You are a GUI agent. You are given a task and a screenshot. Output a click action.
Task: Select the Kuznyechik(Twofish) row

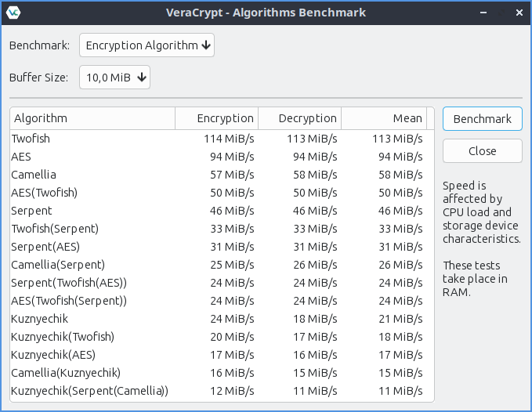tap(222, 337)
